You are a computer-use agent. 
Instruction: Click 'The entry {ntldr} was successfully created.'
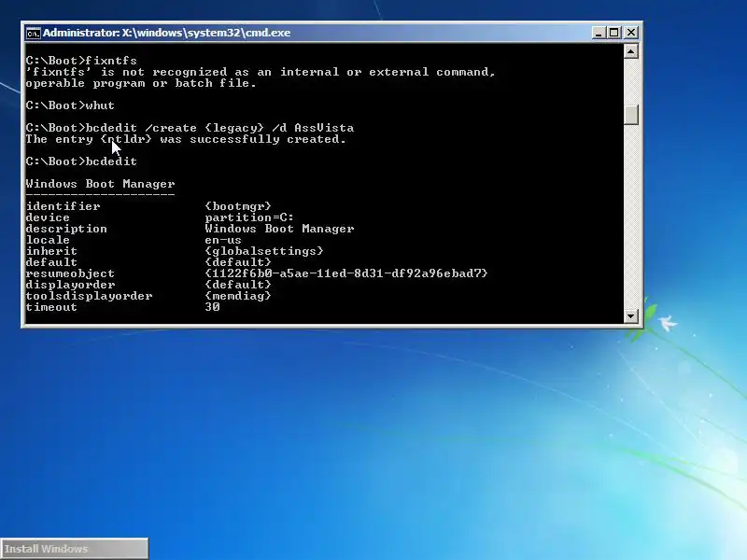tap(186, 139)
